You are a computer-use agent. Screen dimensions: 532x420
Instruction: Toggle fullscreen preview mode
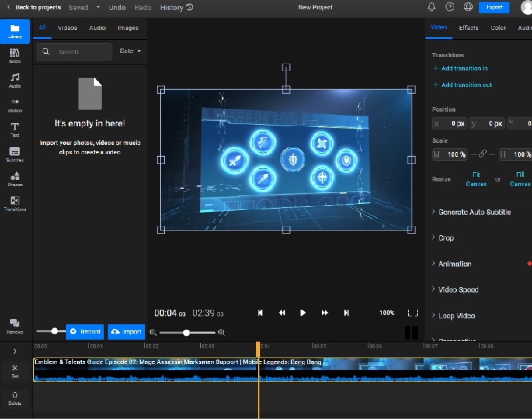tap(413, 312)
